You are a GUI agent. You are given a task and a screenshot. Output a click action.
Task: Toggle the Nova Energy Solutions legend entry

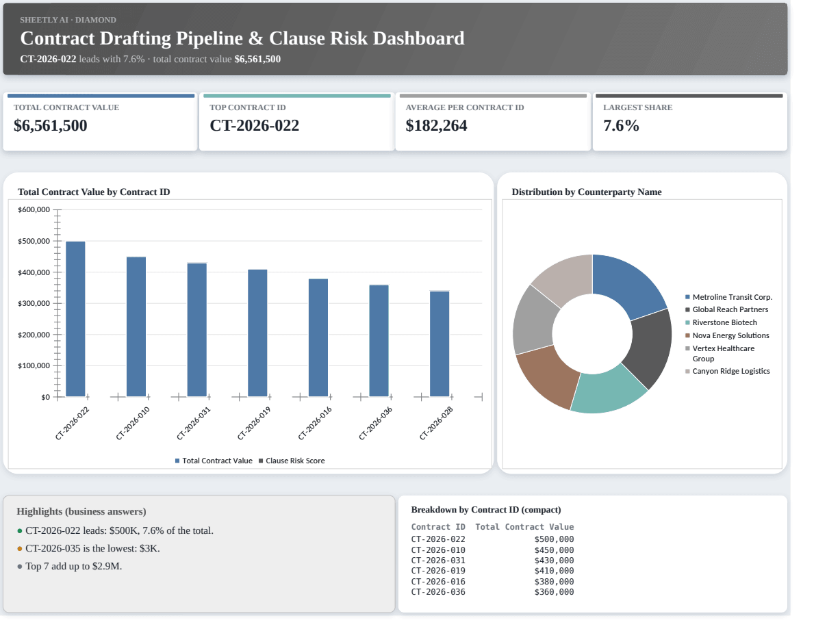tap(727, 335)
